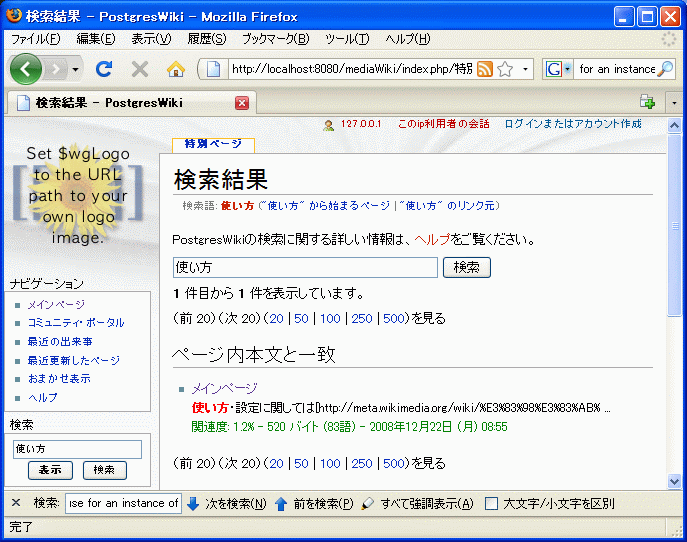Screen dimensions: 687x542
Task: Open the ツール(T) menu
Action: pyautogui.click(x=347, y=39)
